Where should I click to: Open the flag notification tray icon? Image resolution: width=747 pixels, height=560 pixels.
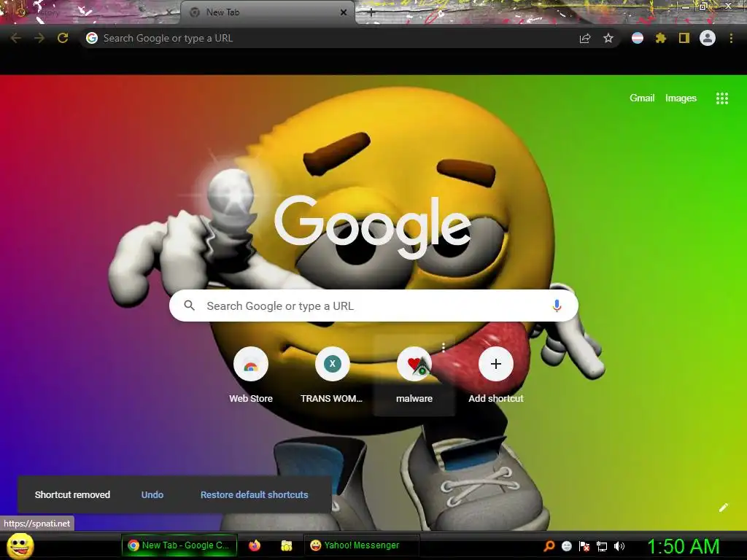[x=584, y=546]
